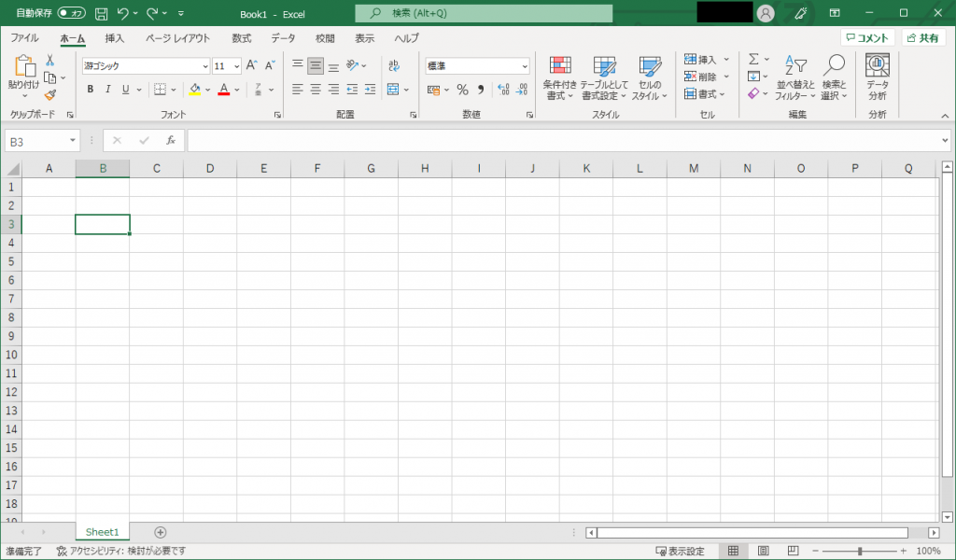The height and width of the screenshot is (560, 956).
Task: Add a new sheet with plus button
Action: 161,532
